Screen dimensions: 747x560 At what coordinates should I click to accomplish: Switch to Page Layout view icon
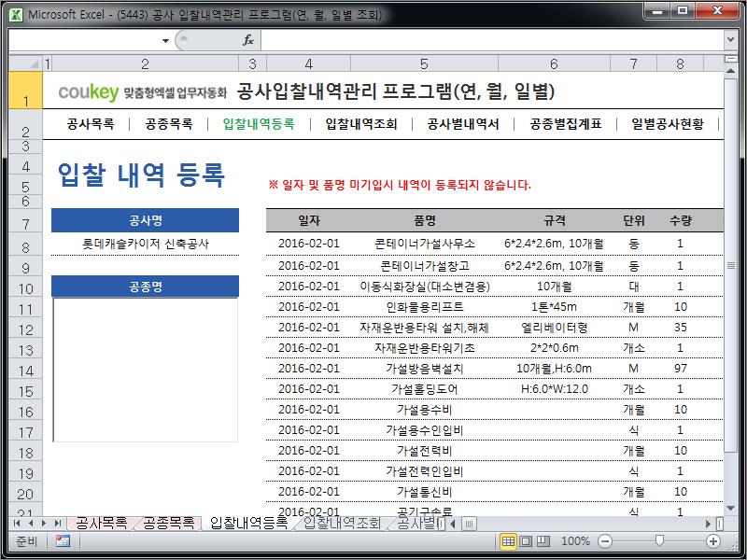coord(526,541)
